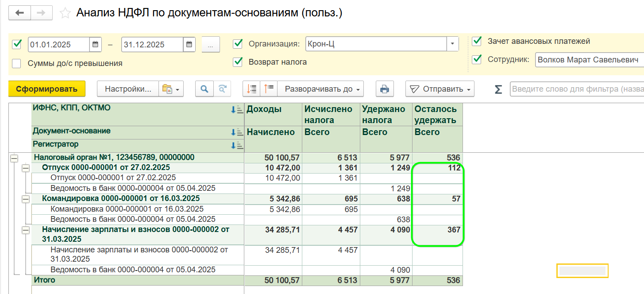Click the Доходы column header

264,109
